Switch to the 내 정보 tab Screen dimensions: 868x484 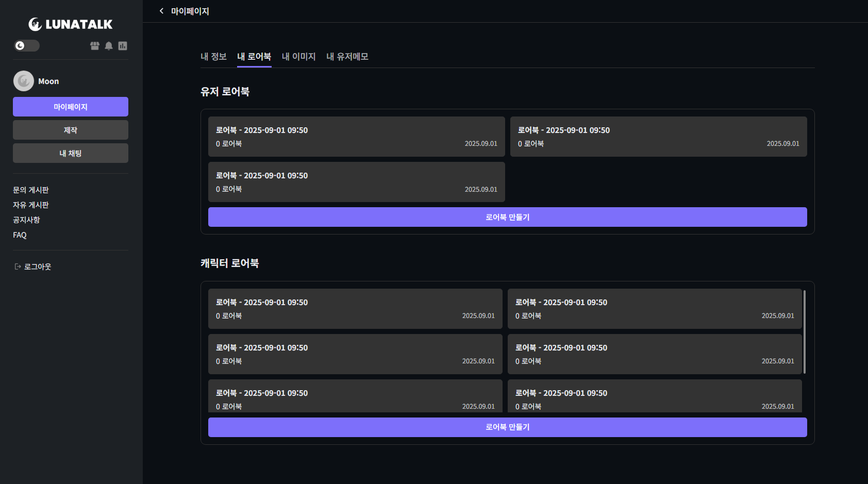pos(213,57)
